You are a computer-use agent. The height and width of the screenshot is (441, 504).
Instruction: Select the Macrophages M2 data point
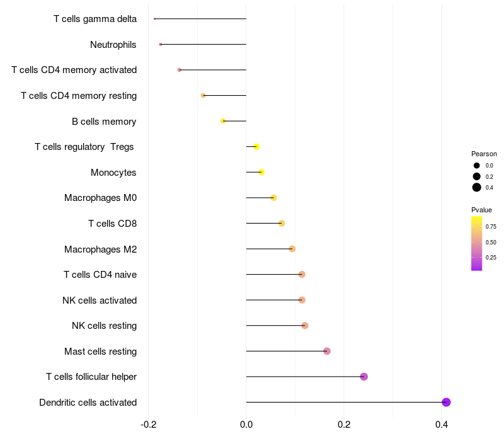coord(292,249)
